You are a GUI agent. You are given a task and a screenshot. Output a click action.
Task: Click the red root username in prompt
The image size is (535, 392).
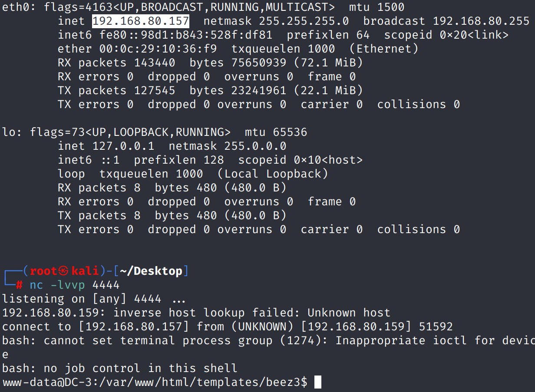click(43, 271)
